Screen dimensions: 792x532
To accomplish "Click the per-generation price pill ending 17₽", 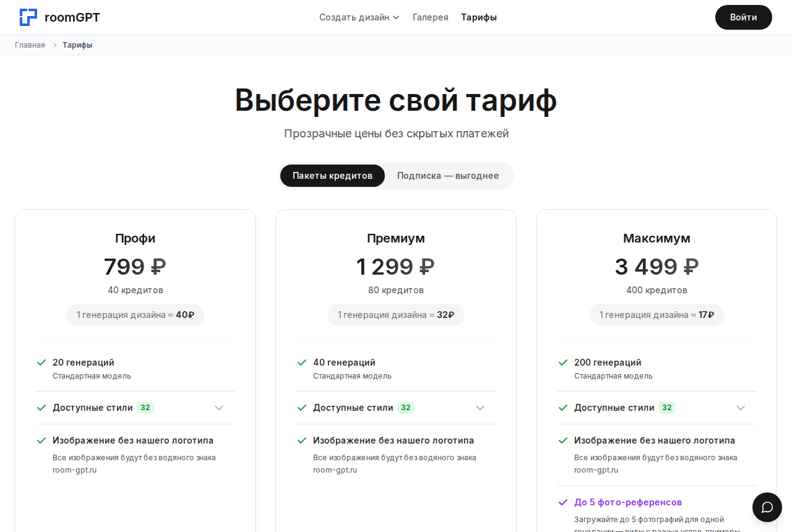I will [656, 315].
